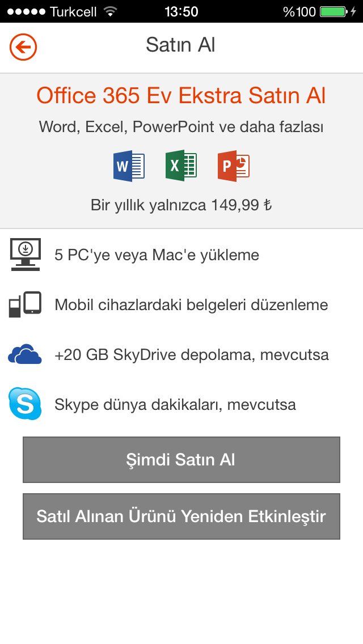
Task: Tap the Satın Al page title
Action: click(181, 45)
